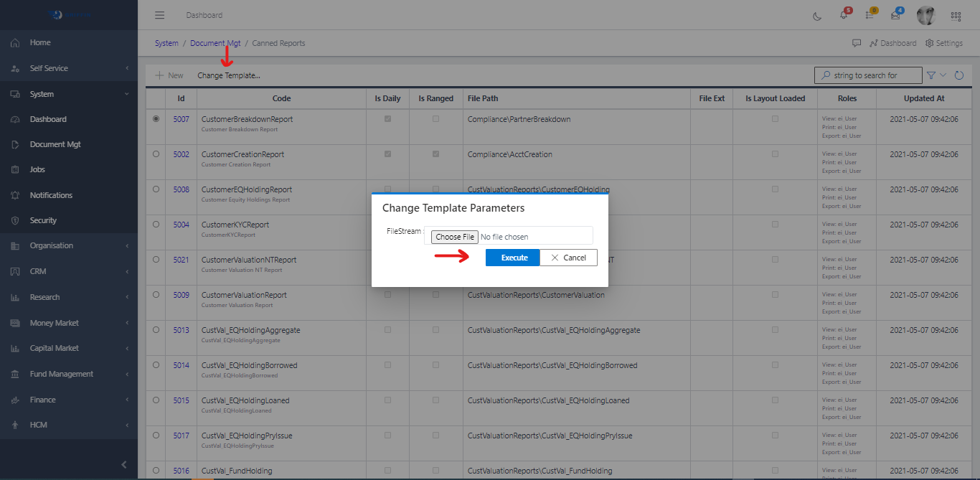This screenshot has width=980, height=480.
Task: Open the mail envelope icon
Action: coord(895,16)
